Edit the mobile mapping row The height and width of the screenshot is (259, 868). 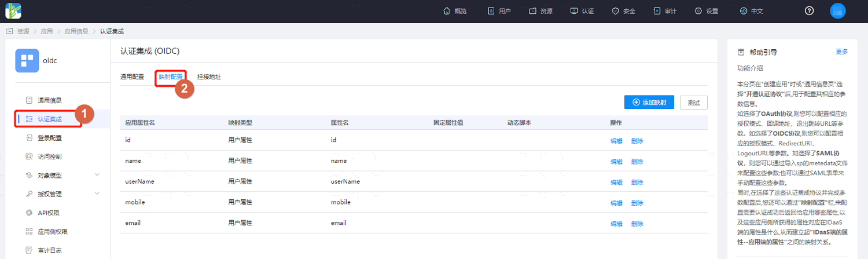point(616,203)
